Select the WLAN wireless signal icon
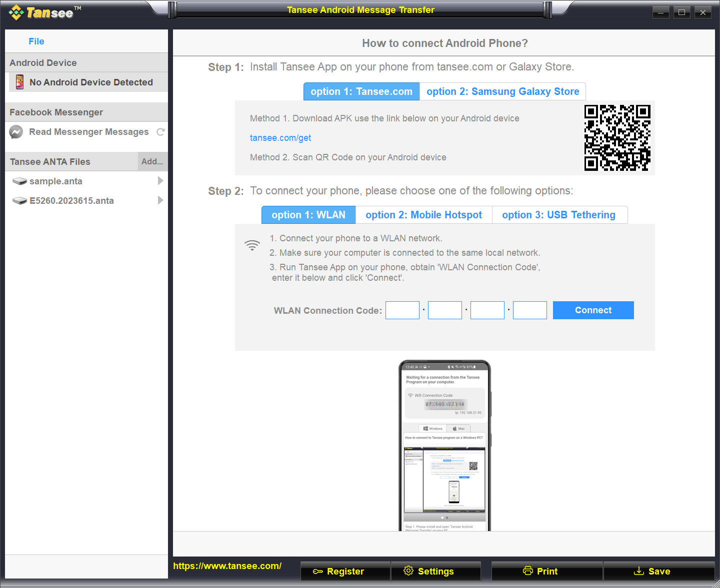Image resolution: width=720 pixels, height=588 pixels. click(252, 245)
